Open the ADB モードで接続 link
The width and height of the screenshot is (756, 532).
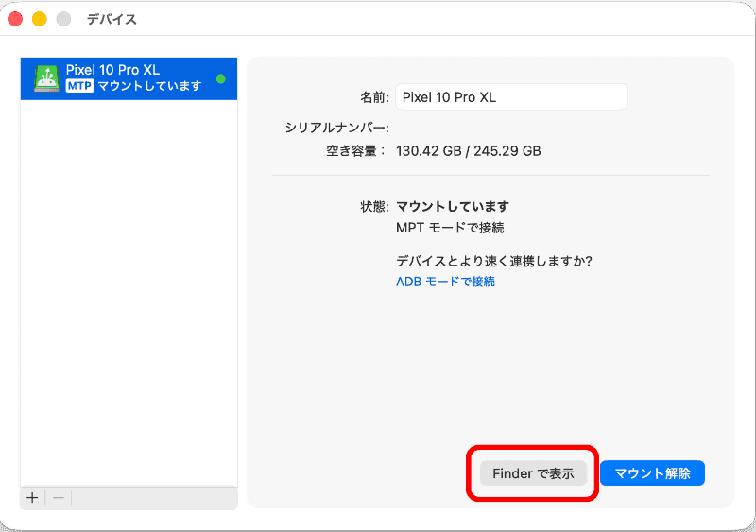445,282
